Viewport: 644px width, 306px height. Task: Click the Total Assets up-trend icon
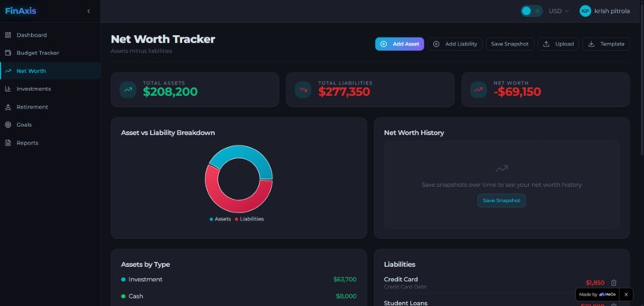pos(128,89)
